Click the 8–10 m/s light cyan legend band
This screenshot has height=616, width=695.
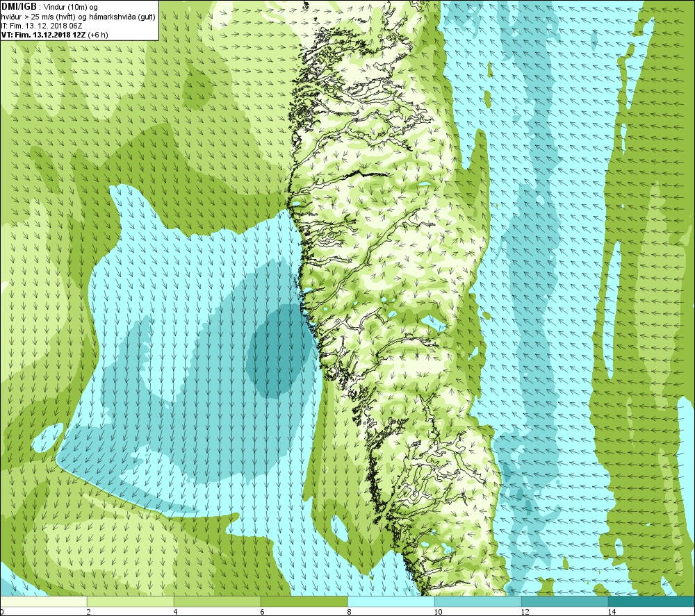coord(391,601)
